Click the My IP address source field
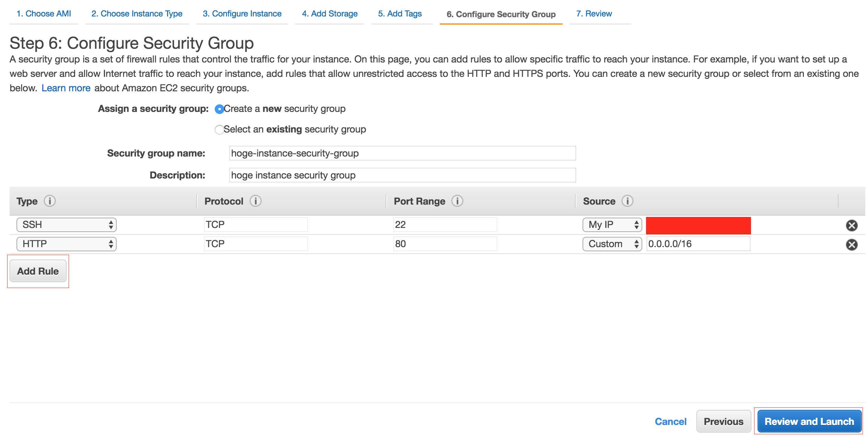 coord(698,226)
